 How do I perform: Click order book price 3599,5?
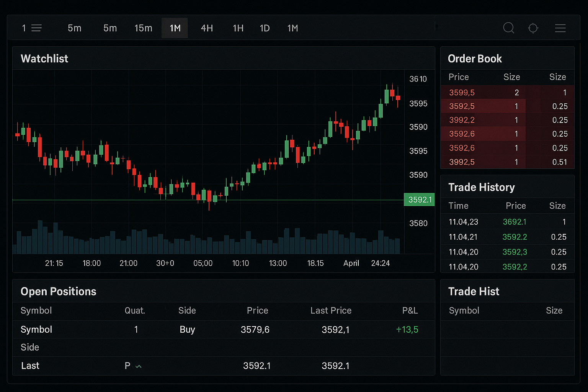(x=462, y=92)
